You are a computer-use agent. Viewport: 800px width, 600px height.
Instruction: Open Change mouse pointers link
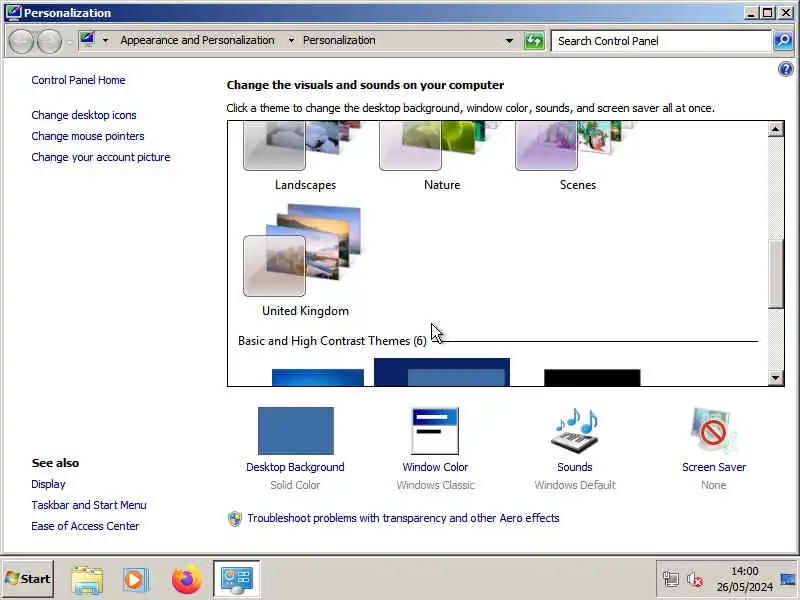click(x=88, y=136)
